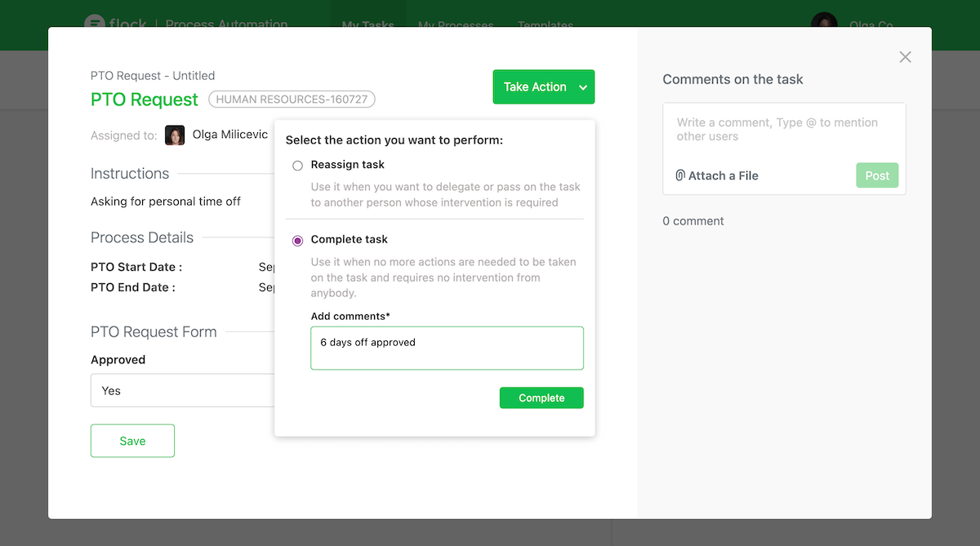Select the Reassign task radio button
Screen dimensions: 980x546
pos(297,166)
